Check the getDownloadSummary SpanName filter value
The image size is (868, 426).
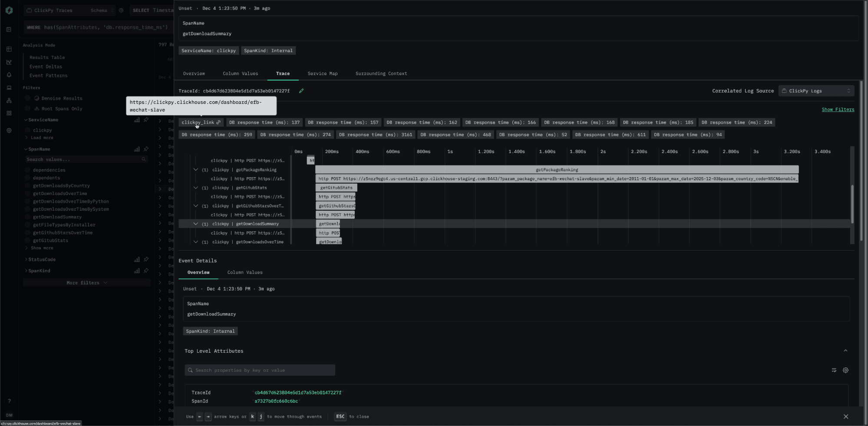pos(28,217)
